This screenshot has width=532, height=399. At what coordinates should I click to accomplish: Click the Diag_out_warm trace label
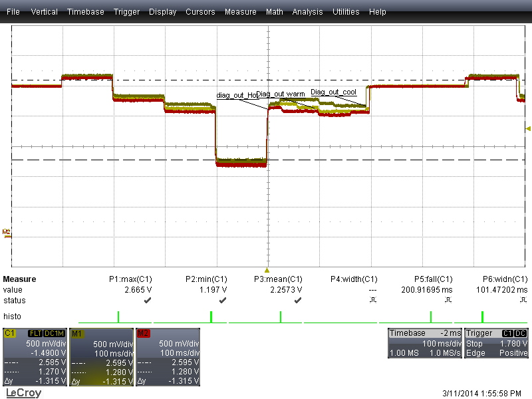281,94
